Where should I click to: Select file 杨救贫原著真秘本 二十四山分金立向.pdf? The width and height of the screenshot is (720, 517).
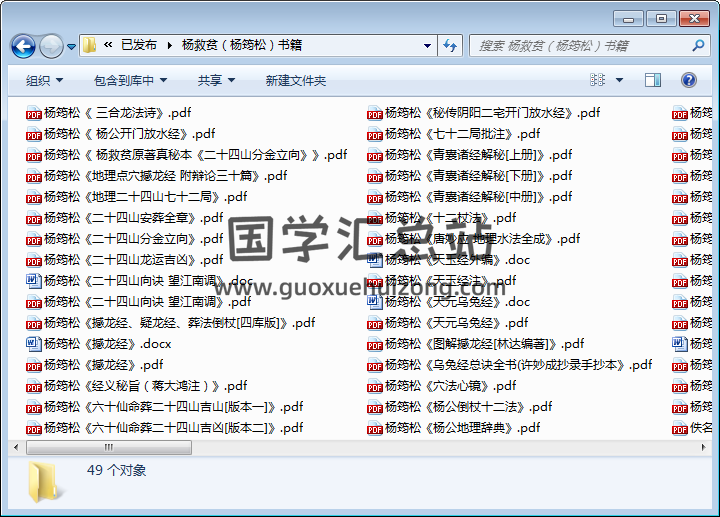point(187,155)
